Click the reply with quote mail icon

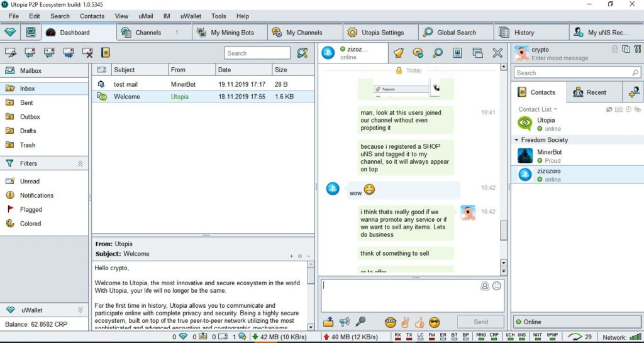point(49,53)
